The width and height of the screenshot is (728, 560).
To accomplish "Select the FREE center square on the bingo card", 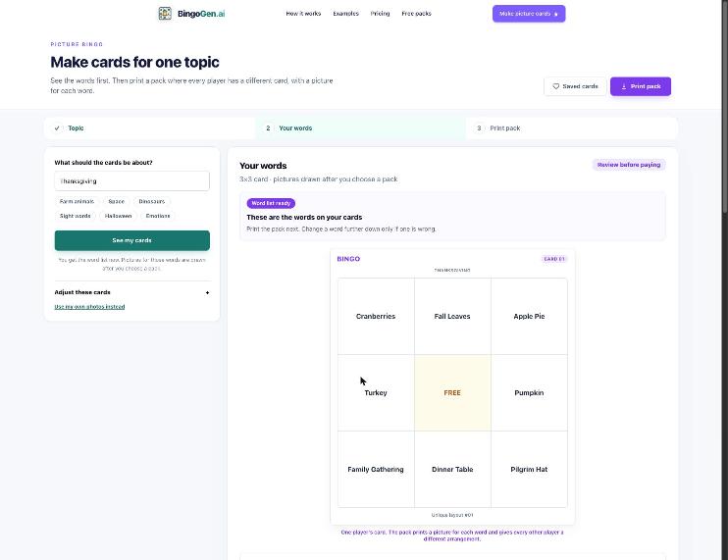I will tap(452, 393).
